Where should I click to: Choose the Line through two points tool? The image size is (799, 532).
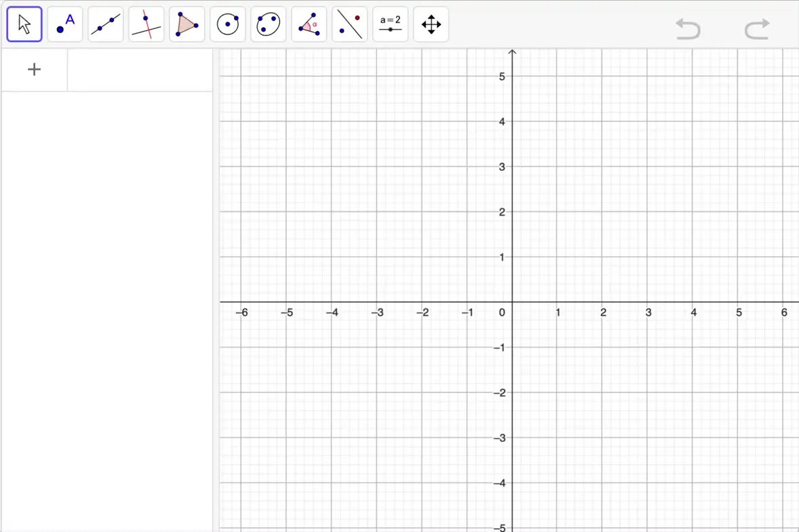coord(106,24)
